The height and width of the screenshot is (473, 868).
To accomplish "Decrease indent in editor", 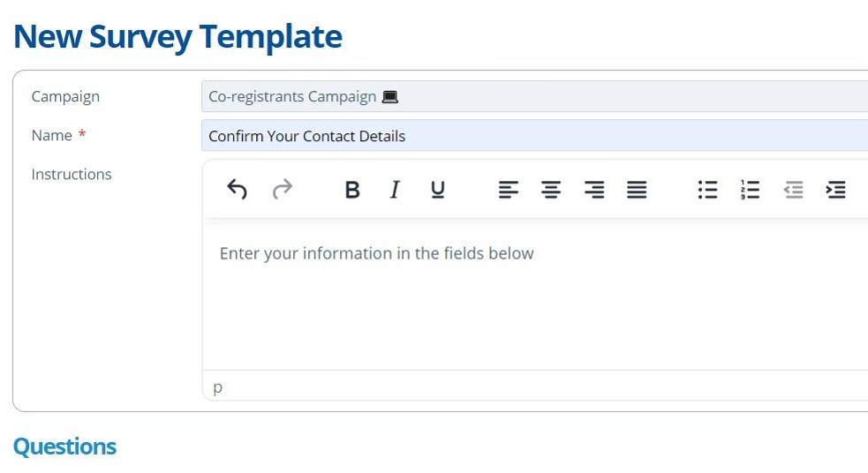I will (793, 189).
